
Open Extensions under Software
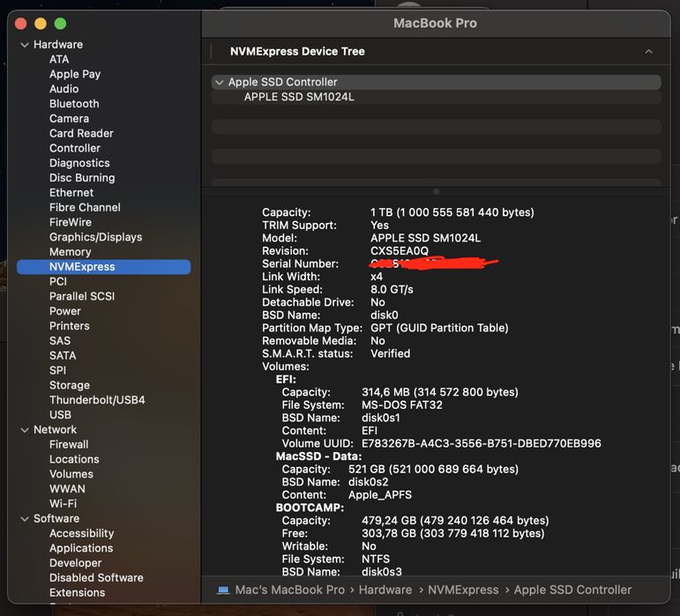click(78, 592)
